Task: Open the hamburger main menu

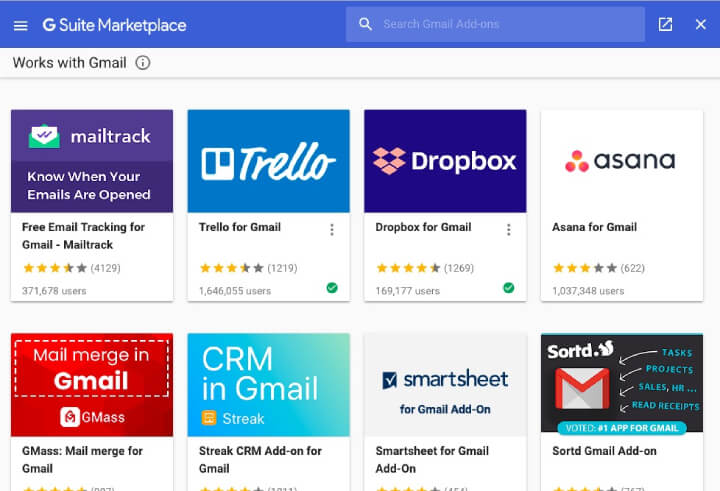Action: tap(21, 26)
